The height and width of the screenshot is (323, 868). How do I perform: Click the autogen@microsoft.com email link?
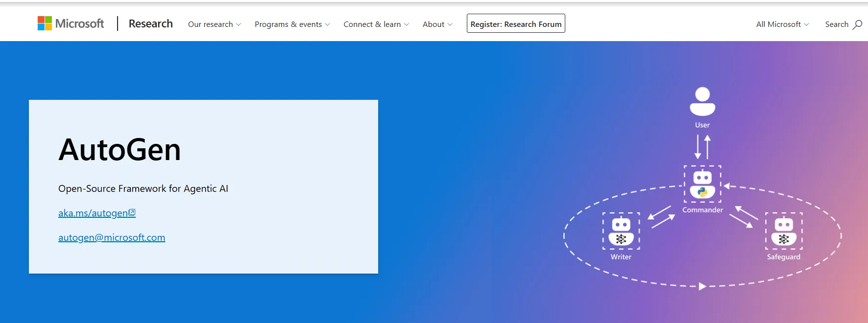[x=112, y=237]
